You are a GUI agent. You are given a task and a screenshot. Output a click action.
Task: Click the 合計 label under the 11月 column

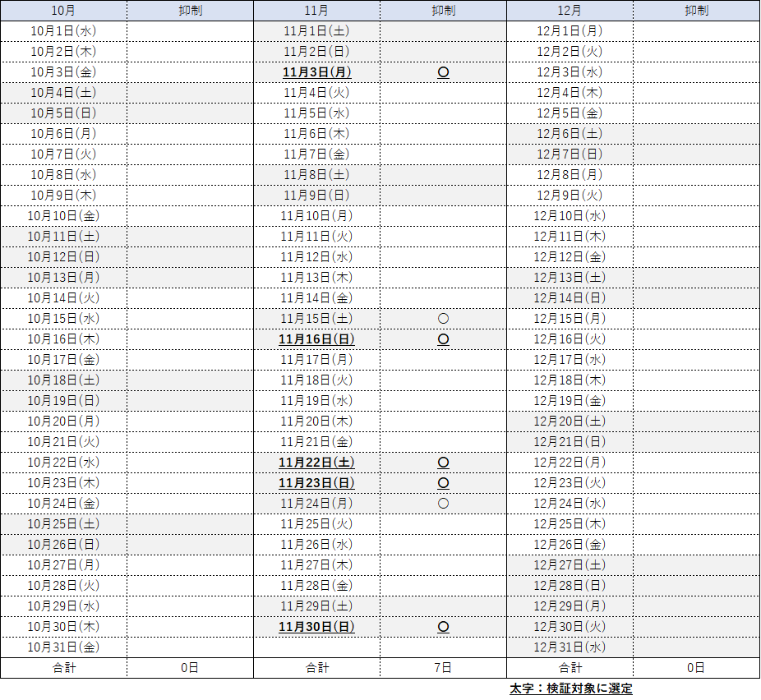[x=316, y=668]
